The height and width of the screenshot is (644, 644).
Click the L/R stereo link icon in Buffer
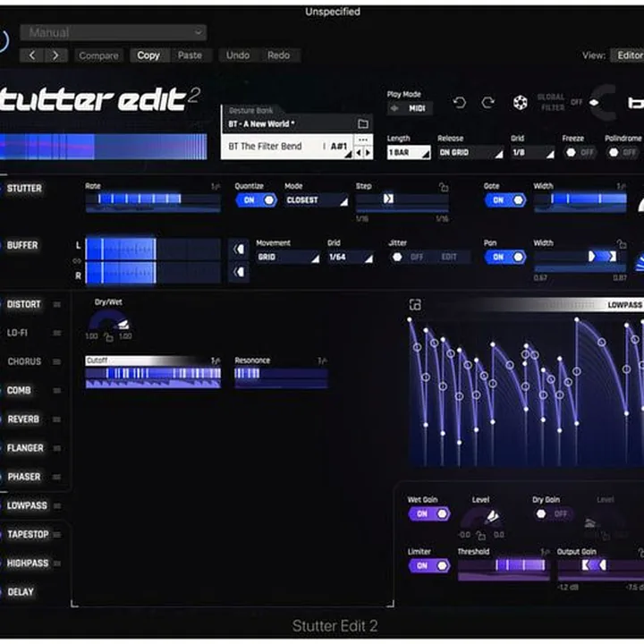(x=77, y=261)
